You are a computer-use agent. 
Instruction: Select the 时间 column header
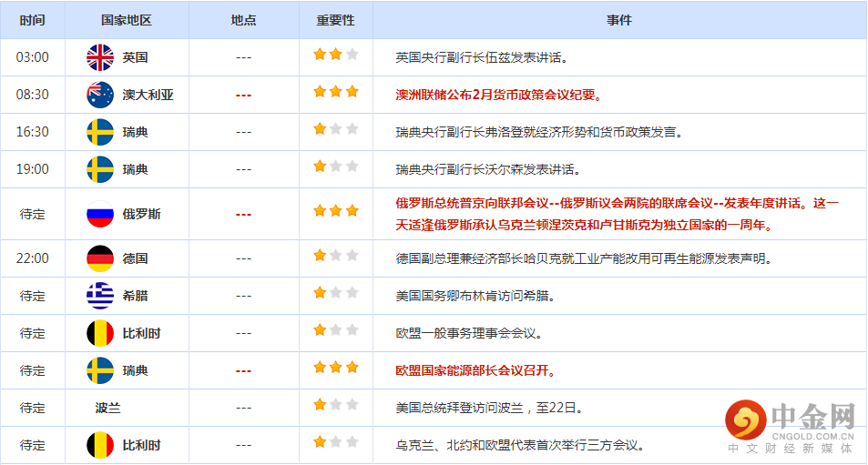32,20
